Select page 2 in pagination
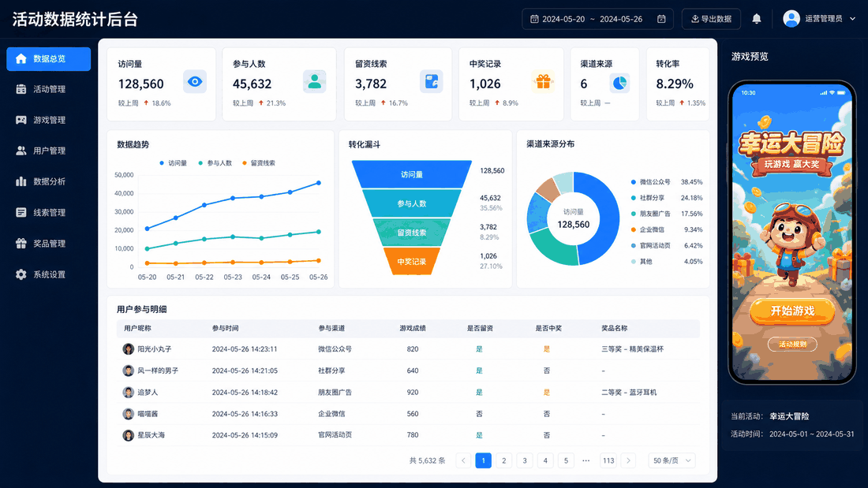 click(503, 460)
